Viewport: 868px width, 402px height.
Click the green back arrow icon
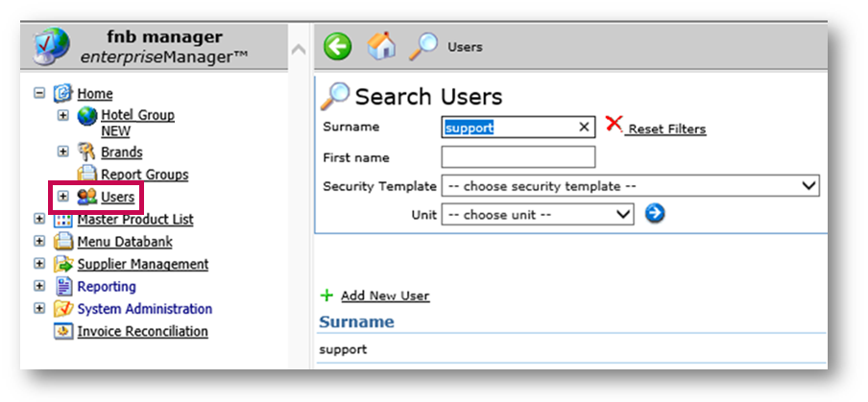click(337, 46)
